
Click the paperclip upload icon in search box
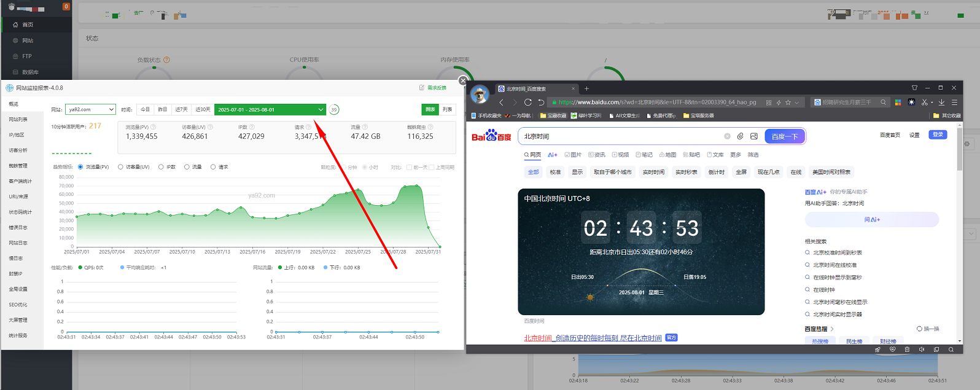(x=741, y=136)
